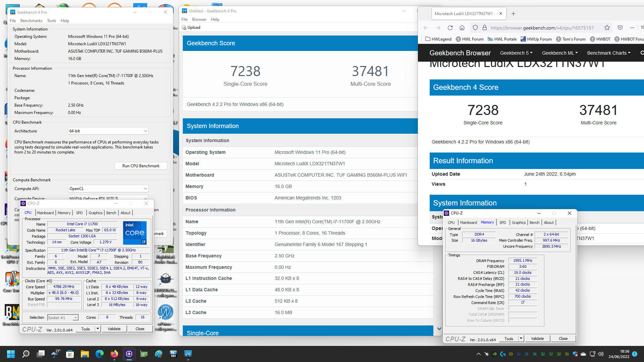Screen dimensions: 644x362
Task: Open HWUp Forum bookmark
Action: tap(536, 39)
